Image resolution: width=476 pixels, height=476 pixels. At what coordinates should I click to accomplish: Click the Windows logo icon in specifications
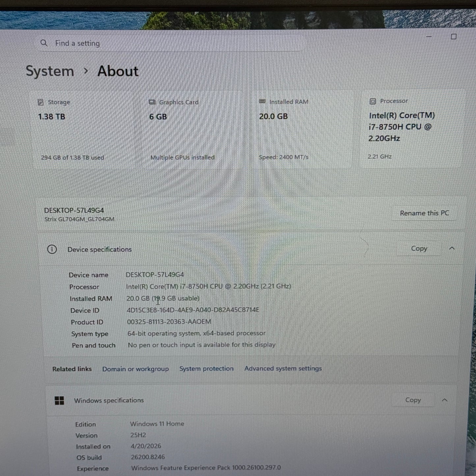pos(59,401)
